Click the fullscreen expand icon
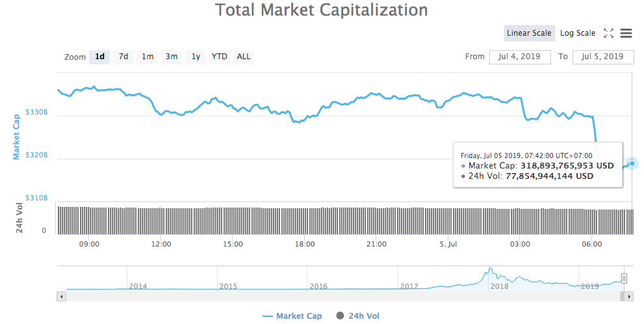 point(609,33)
